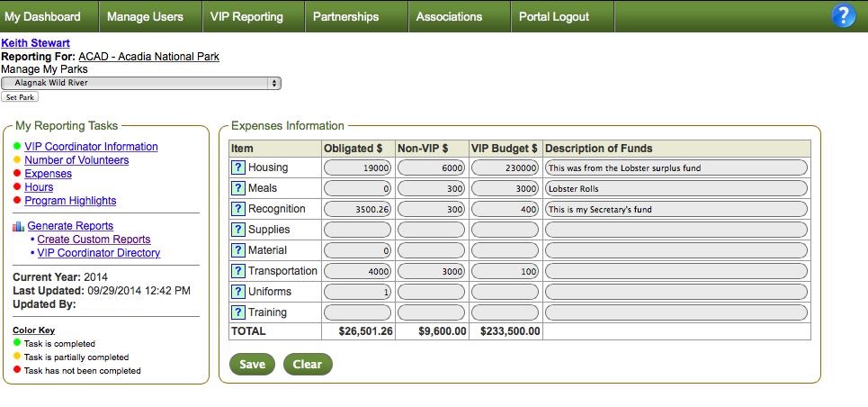Click the Clear button

point(308,365)
